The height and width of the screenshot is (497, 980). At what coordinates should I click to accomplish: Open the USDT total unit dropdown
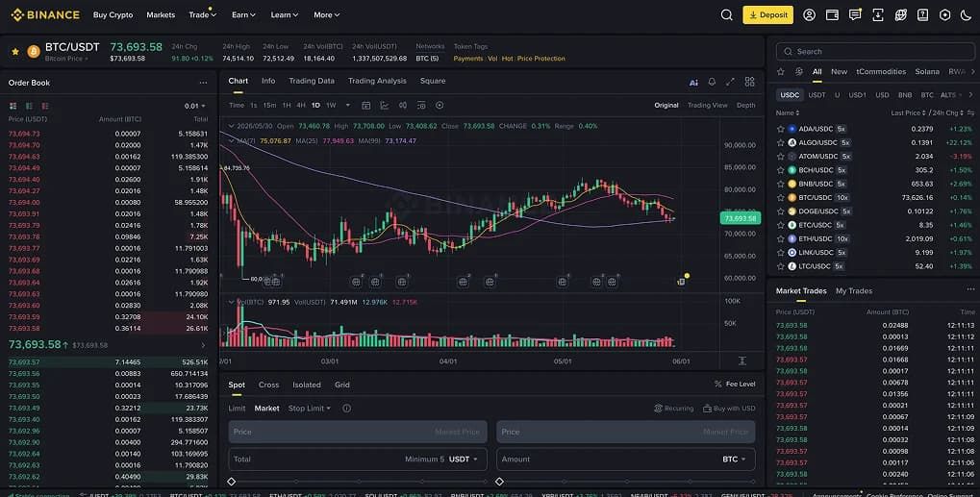(x=464, y=459)
